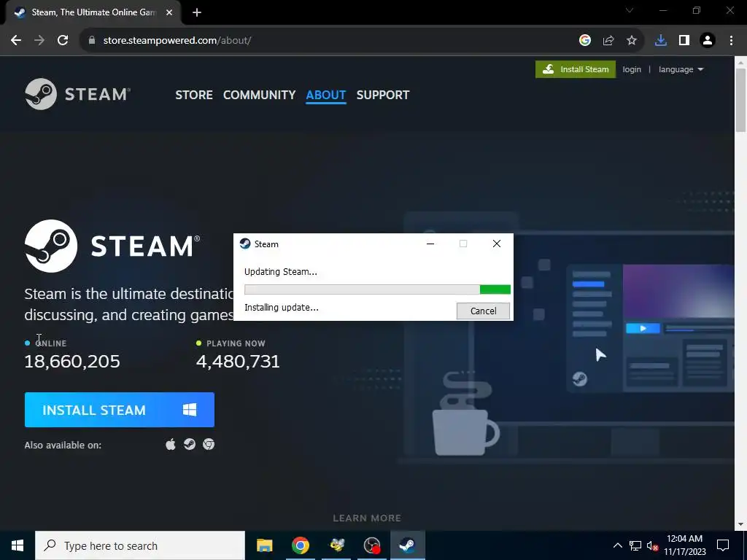
Task: Click the large STEAM hero logo
Action: click(112, 246)
